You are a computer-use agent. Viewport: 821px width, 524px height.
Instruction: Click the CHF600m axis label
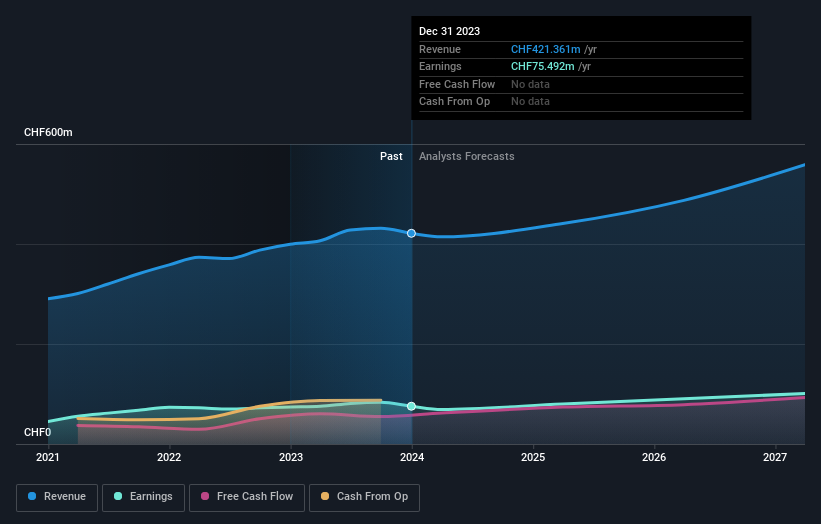pyautogui.click(x=48, y=132)
